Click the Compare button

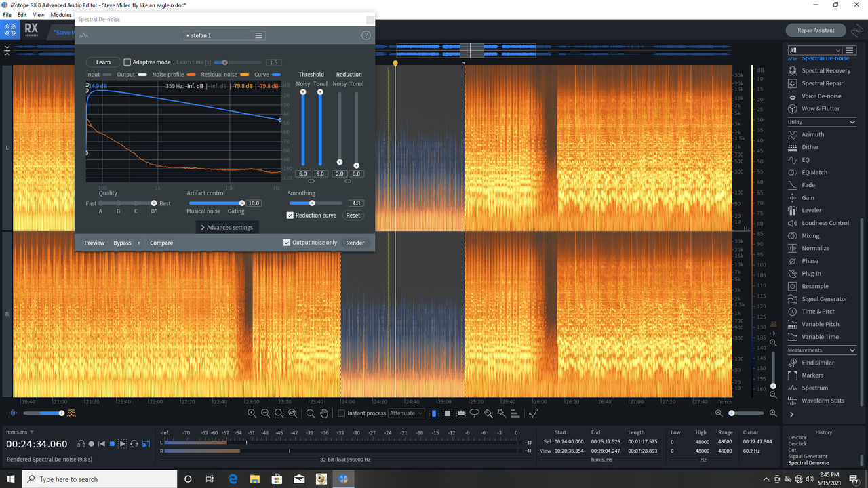click(x=161, y=243)
